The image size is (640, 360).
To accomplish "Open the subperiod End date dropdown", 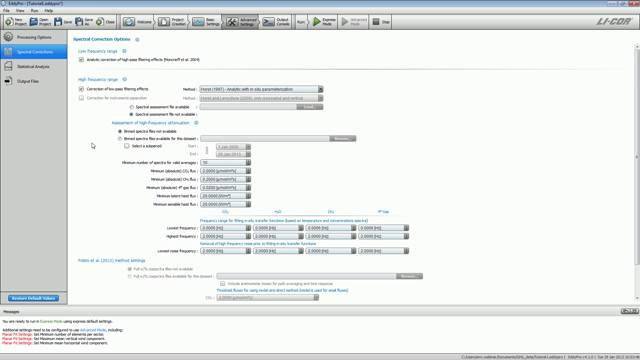I will tap(233, 154).
